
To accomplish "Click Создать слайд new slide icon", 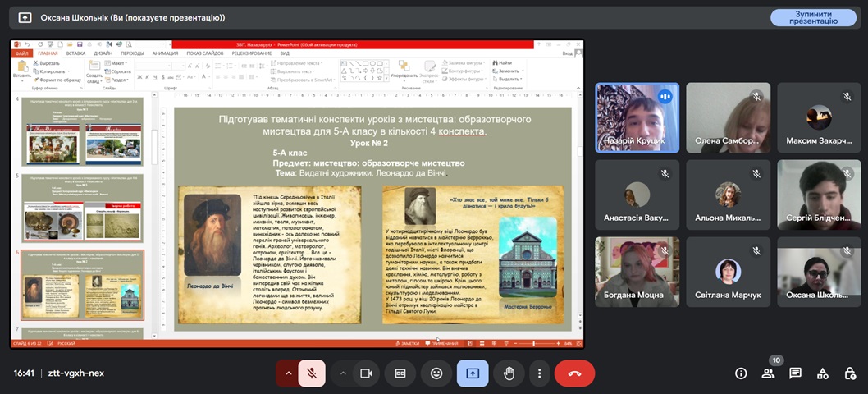I will (94, 66).
